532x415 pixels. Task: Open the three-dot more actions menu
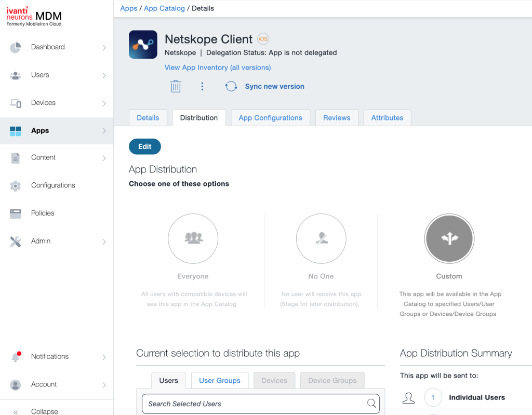202,87
